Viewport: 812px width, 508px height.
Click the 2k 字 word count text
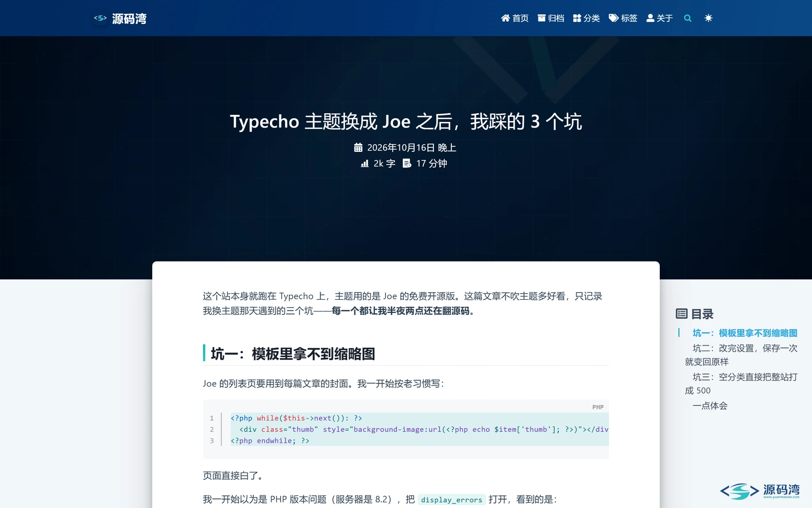click(x=384, y=164)
